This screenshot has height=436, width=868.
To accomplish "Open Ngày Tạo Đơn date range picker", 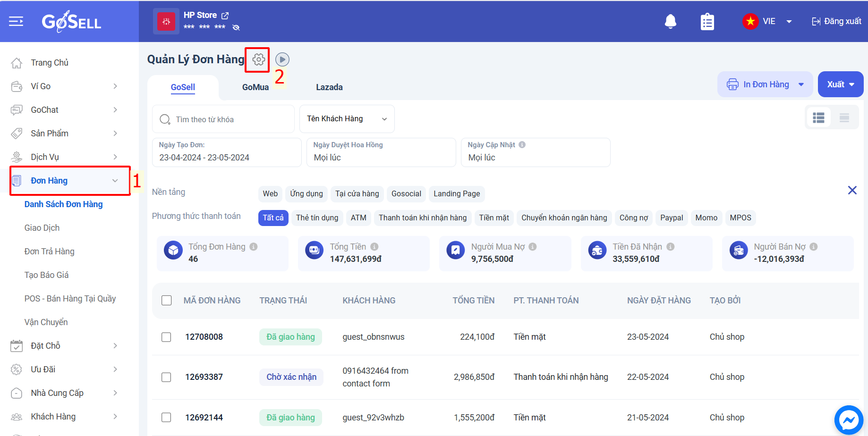I will pyautogui.click(x=227, y=152).
